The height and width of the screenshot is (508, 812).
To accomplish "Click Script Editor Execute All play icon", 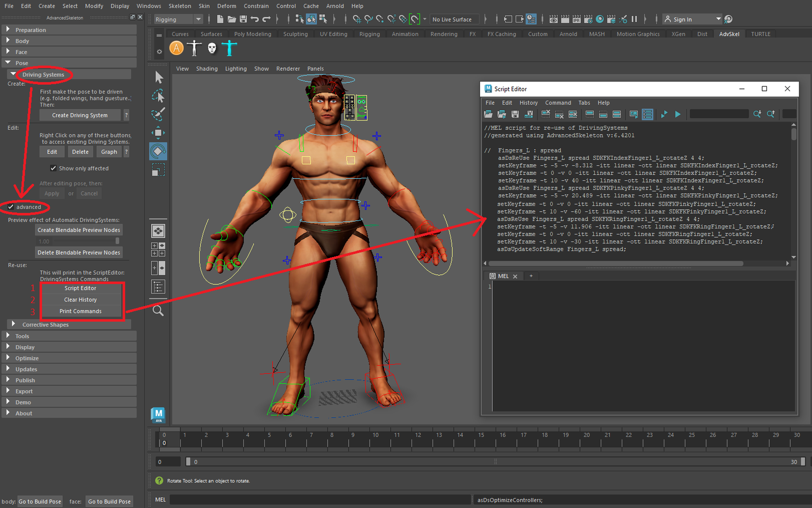I will tap(664, 114).
